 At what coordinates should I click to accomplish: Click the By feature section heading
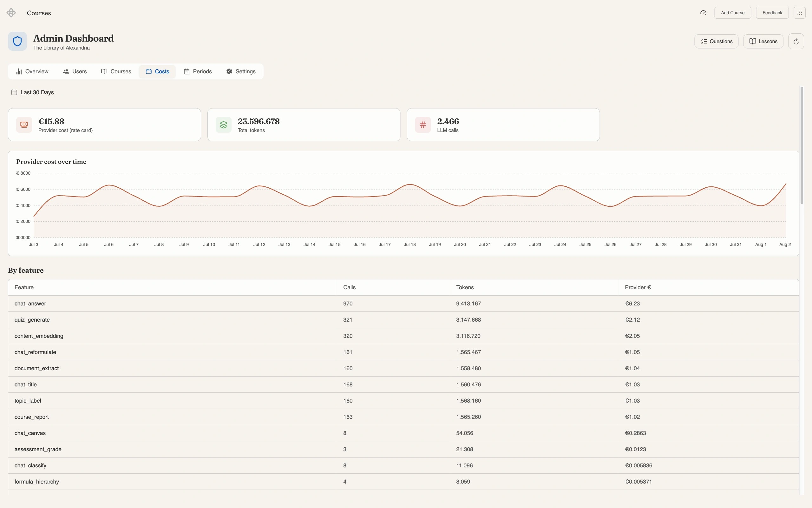pyautogui.click(x=26, y=271)
